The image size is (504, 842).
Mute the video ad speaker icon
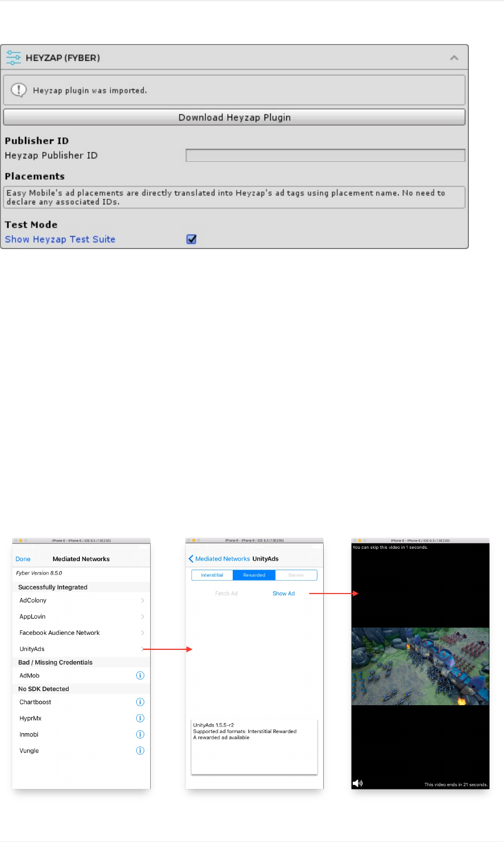click(358, 783)
